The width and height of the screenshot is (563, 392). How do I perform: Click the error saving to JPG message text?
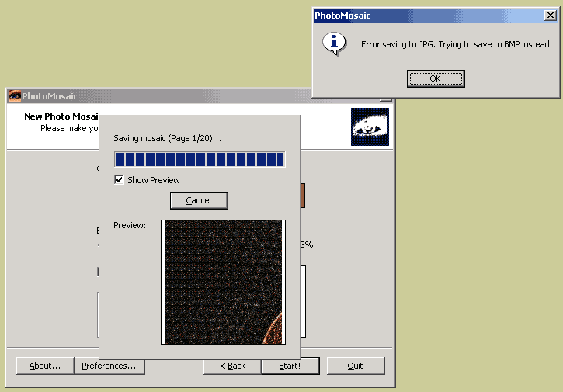point(457,44)
